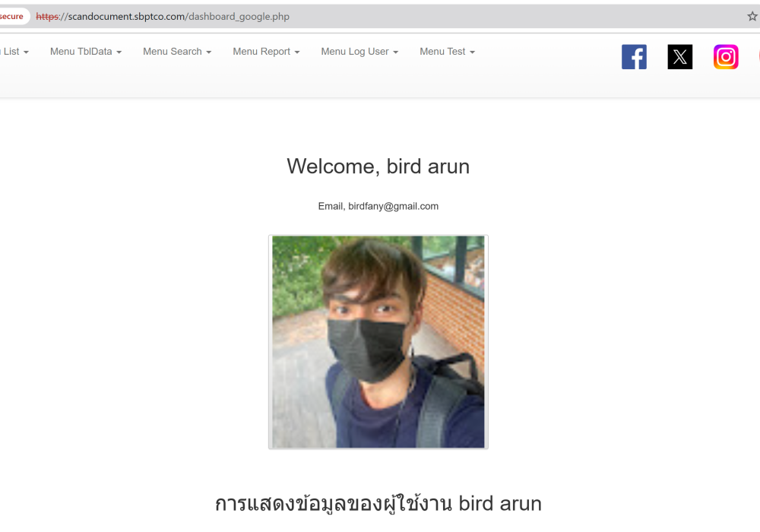
Task: Click the crossed-out https text in the URL
Action: click(47, 17)
